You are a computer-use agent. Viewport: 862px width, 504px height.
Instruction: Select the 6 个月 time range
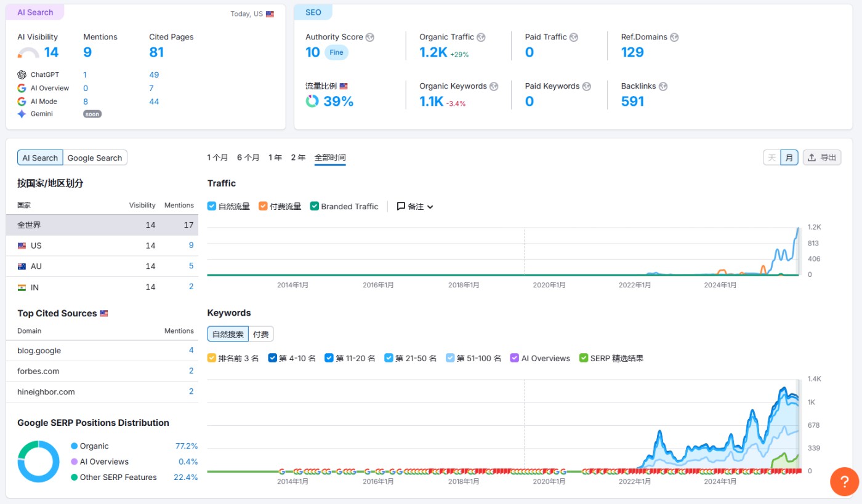(248, 158)
